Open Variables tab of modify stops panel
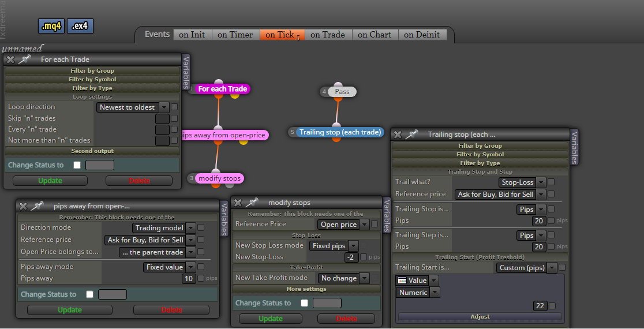This screenshot has width=644, height=329. click(x=386, y=215)
